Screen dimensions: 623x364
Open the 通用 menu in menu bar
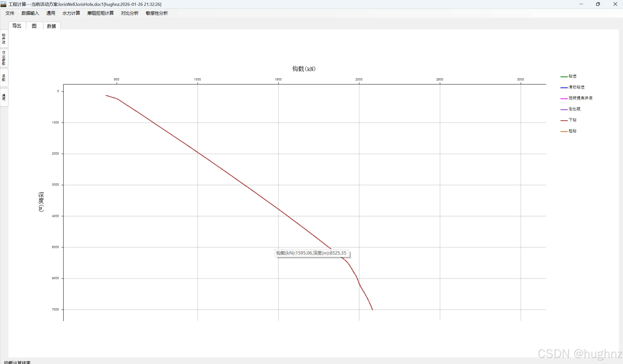click(x=51, y=13)
